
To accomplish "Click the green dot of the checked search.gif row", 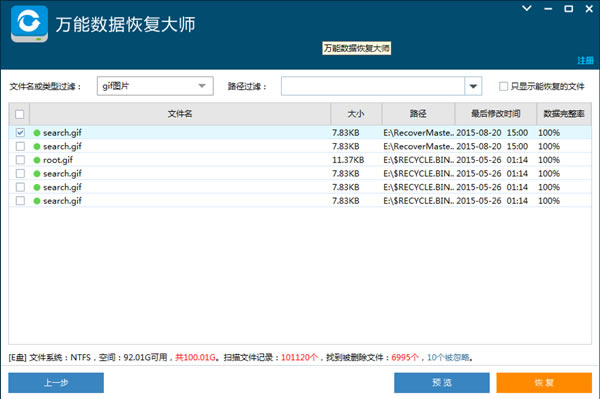I will [37, 133].
